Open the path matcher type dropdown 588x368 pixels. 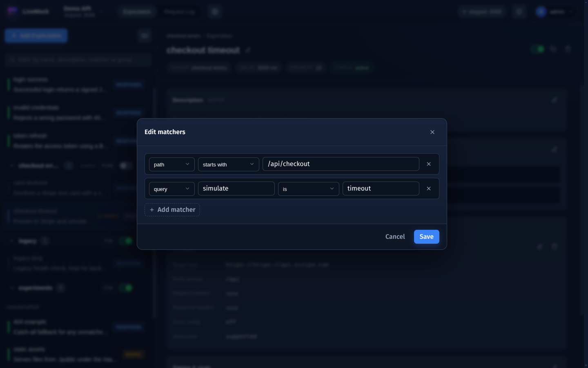(x=172, y=164)
